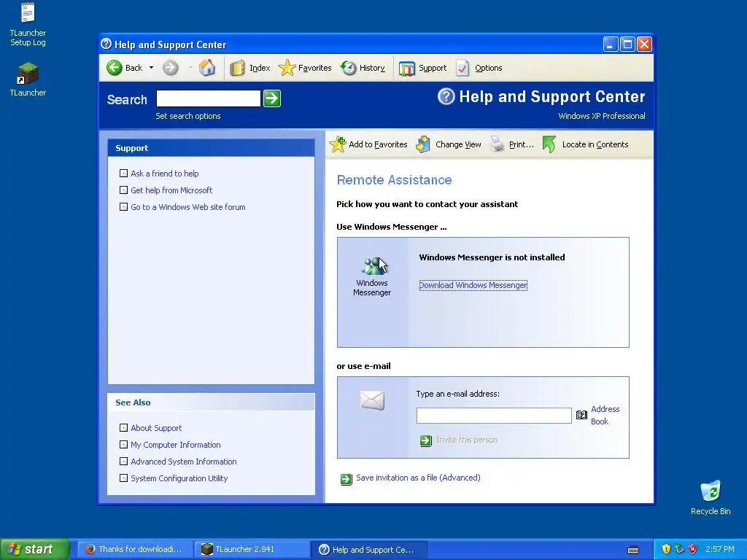Click the green Back arrow icon
The image size is (747, 560).
point(115,68)
